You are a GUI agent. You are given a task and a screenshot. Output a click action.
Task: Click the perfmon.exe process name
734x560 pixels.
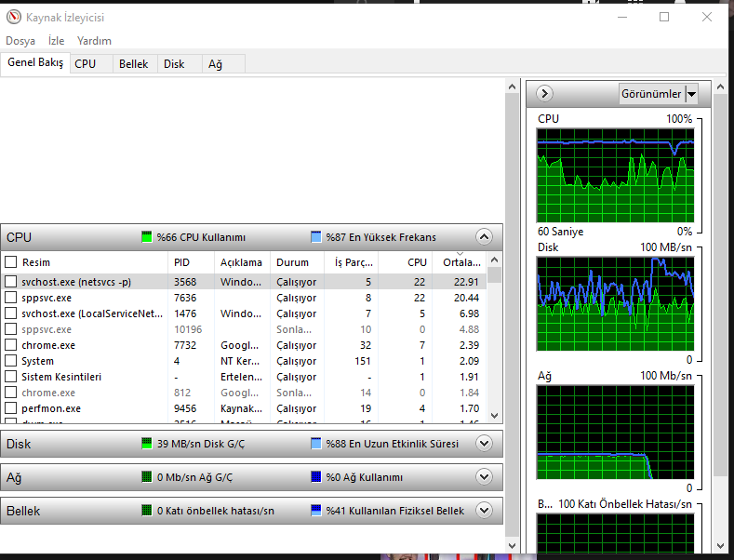(51, 408)
